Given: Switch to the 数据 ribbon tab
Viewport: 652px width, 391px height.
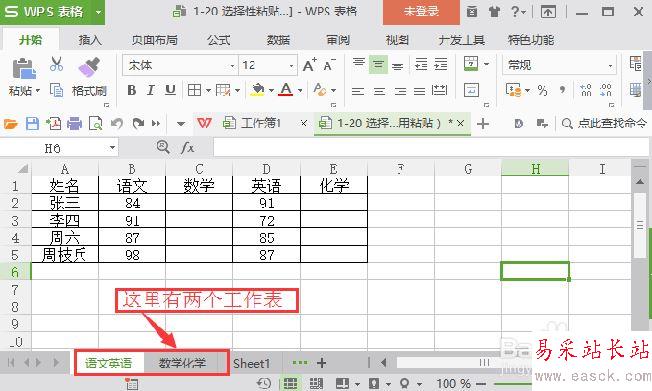Looking at the screenshot, I should point(278,40).
